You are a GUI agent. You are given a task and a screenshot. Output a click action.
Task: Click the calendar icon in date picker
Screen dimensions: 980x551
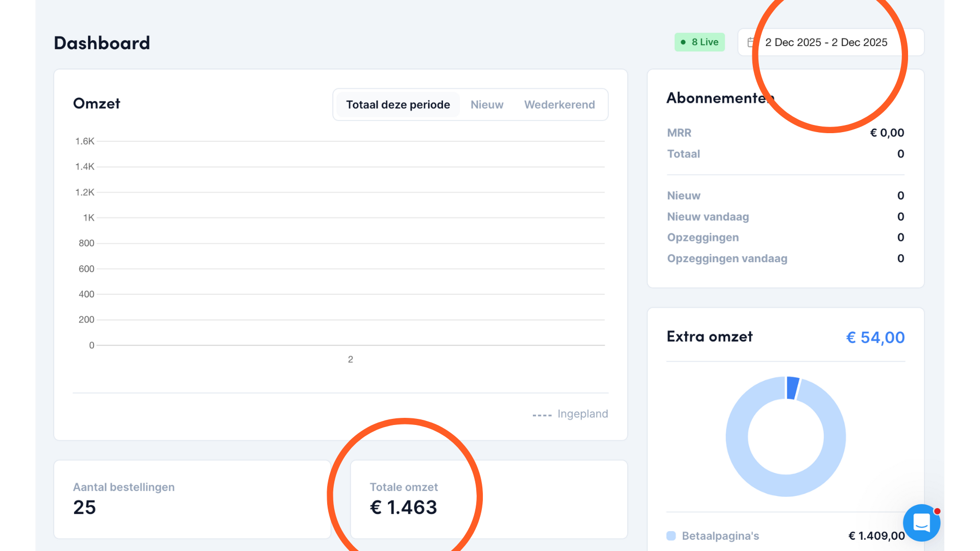[x=751, y=42]
